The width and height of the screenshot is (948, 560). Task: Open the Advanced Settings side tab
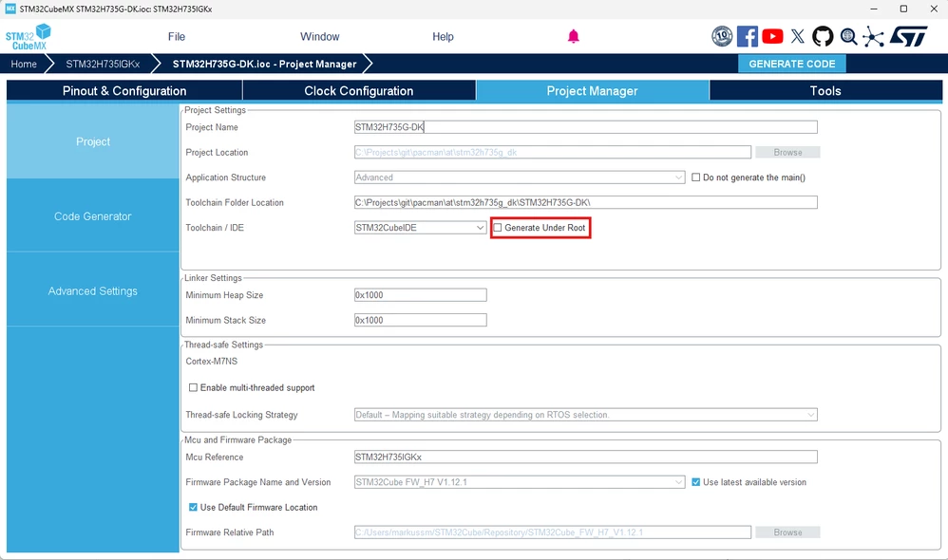(93, 291)
